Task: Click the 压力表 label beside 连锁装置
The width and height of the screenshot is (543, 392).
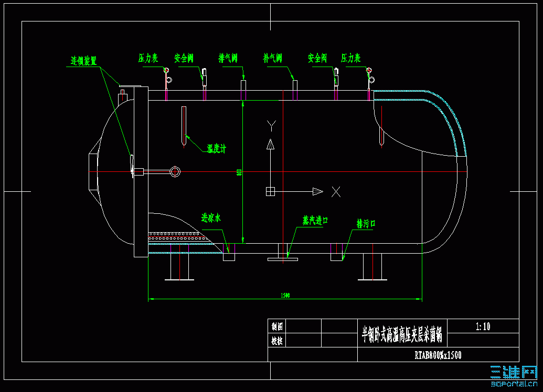Action: (148, 58)
